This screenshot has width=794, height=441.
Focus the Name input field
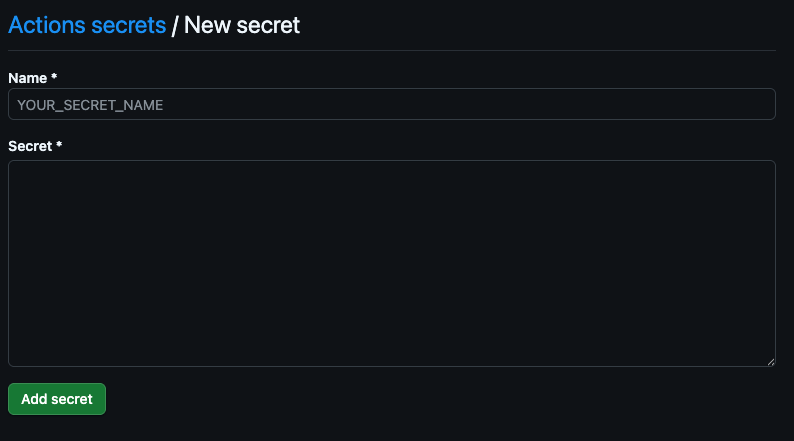tap(391, 104)
